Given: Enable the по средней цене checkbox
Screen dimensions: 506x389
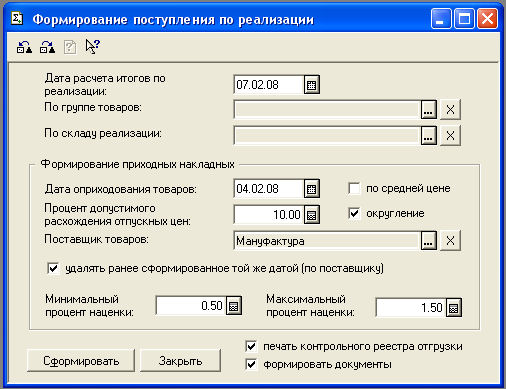Looking at the screenshot, I should tap(354, 188).
